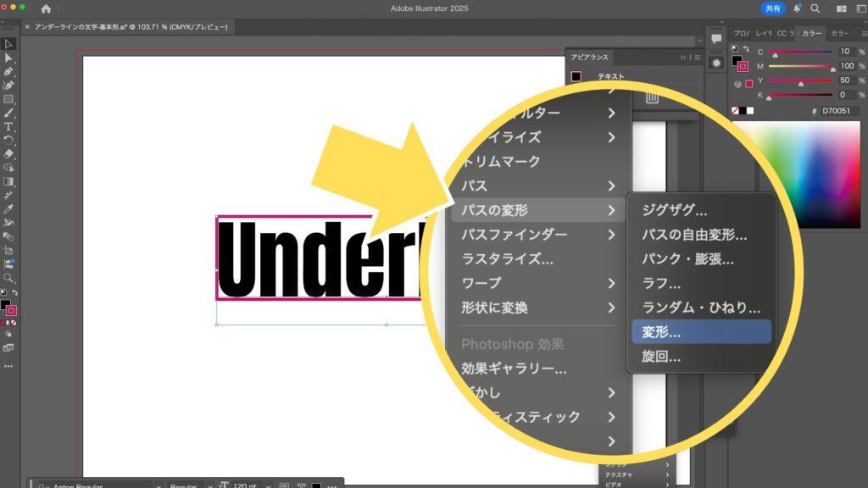Open the Comments panel speech bubble icon
868x488 pixels.
[x=716, y=39]
